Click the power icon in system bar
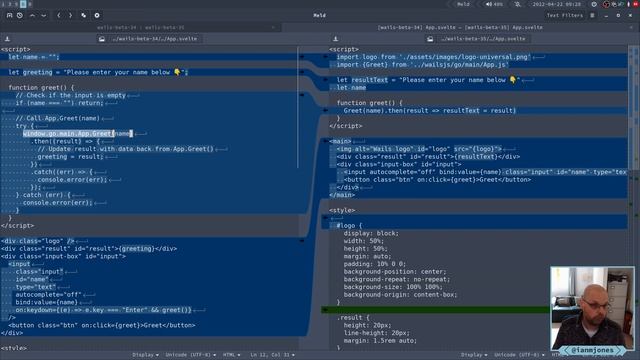640x360 pixels. click(x=594, y=4)
